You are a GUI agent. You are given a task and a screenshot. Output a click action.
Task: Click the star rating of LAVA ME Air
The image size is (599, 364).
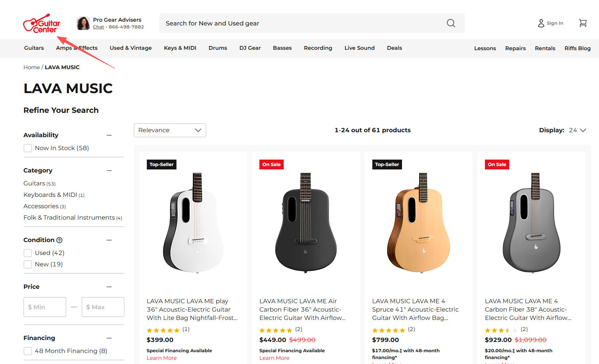(x=276, y=330)
